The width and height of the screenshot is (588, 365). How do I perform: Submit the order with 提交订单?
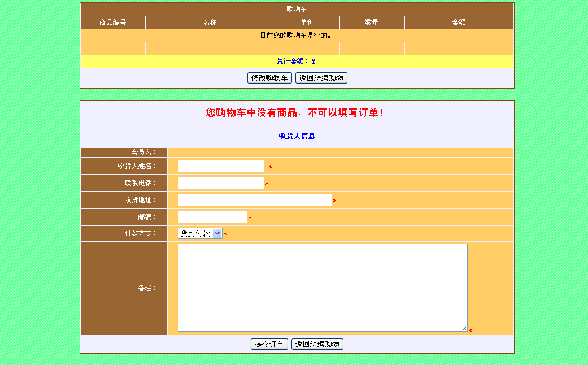click(269, 344)
